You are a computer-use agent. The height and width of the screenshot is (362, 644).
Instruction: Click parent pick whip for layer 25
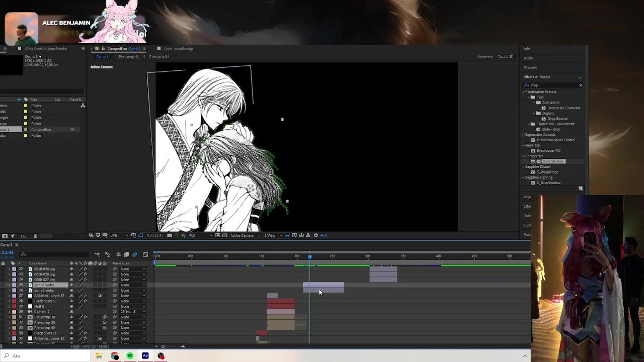[x=115, y=285]
